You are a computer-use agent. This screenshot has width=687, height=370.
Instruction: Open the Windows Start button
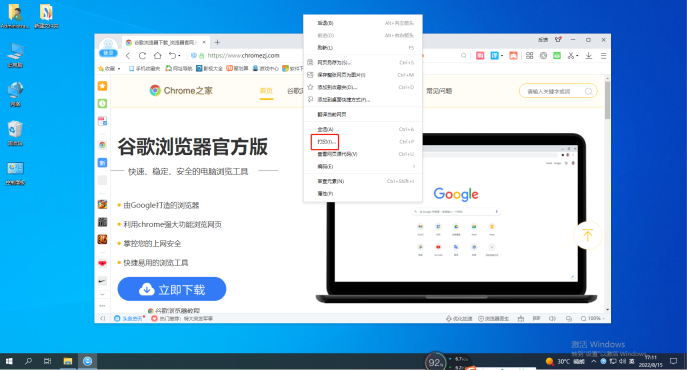(9, 361)
